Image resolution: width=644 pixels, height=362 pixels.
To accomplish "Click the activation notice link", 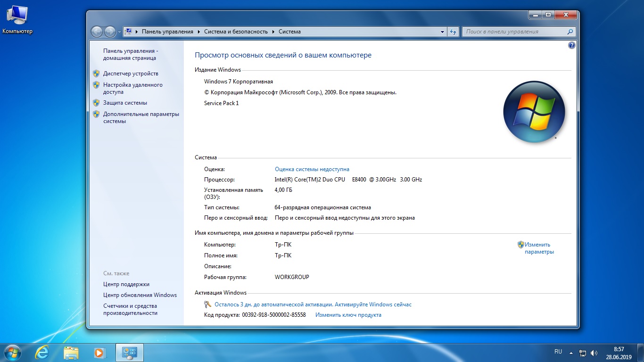I will [x=313, y=304].
